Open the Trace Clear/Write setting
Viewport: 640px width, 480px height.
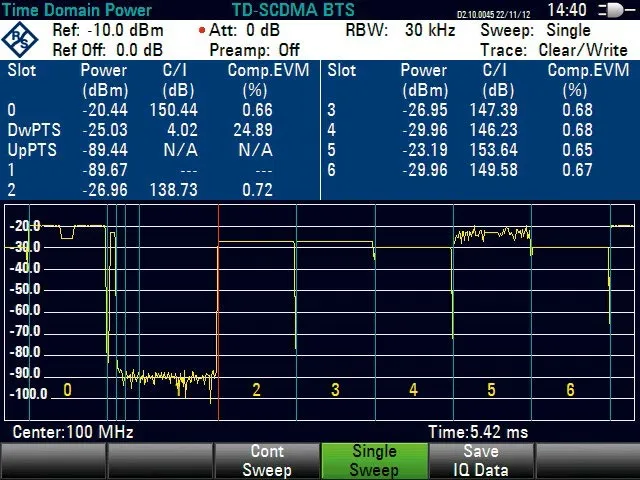tap(554, 50)
